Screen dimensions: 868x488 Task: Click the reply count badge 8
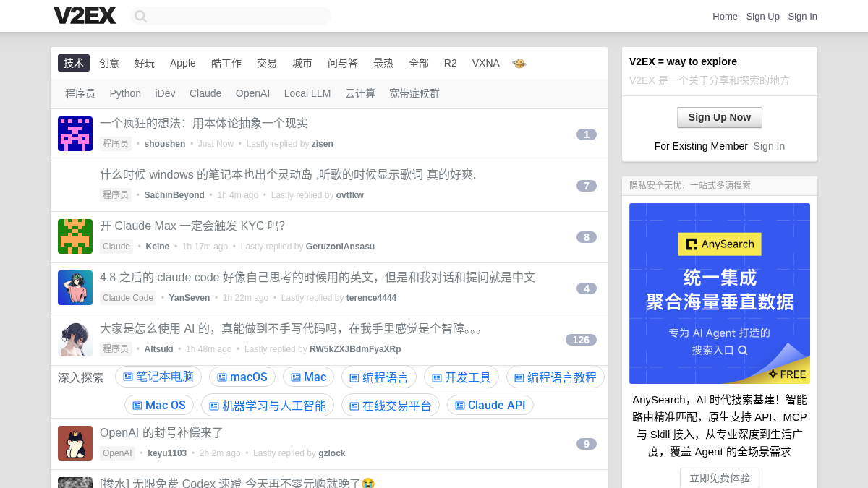coord(587,237)
